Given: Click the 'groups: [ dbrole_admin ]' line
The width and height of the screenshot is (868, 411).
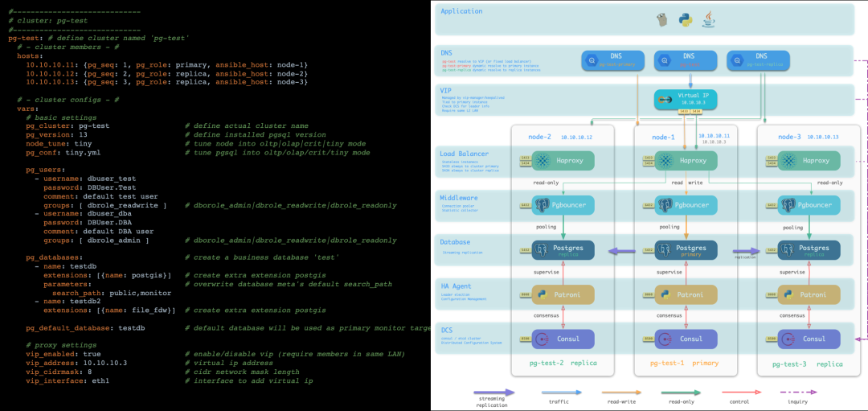Looking at the screenshot, I should click(x=96, y=240).
